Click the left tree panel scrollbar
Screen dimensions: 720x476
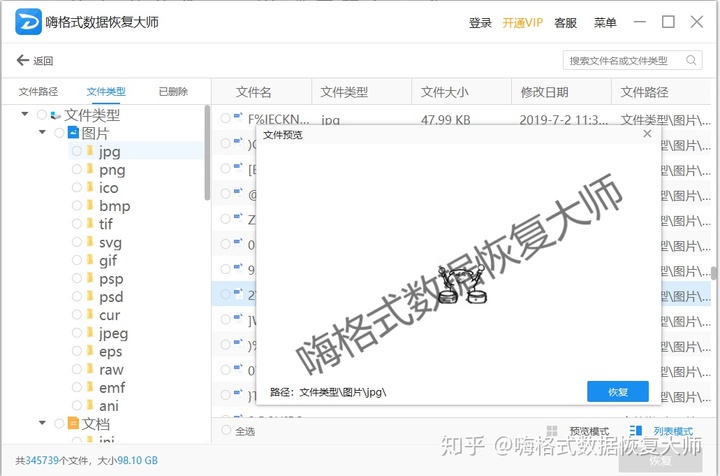207,153
